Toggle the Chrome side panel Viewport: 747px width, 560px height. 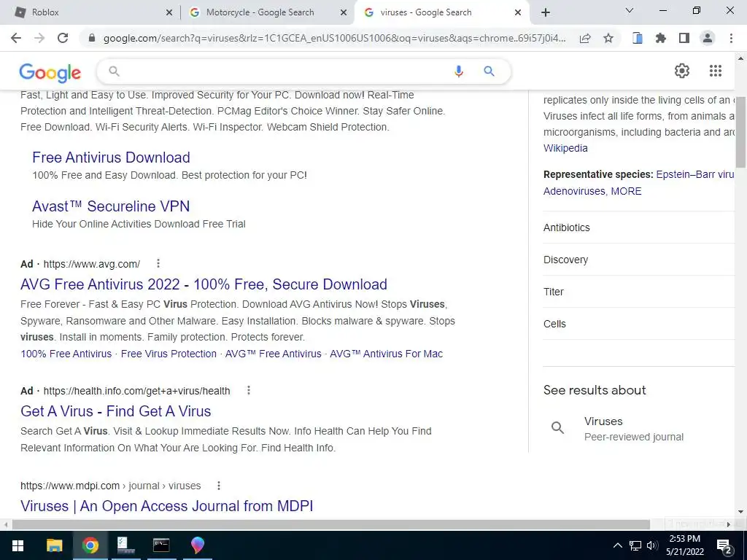coord(684,38)
